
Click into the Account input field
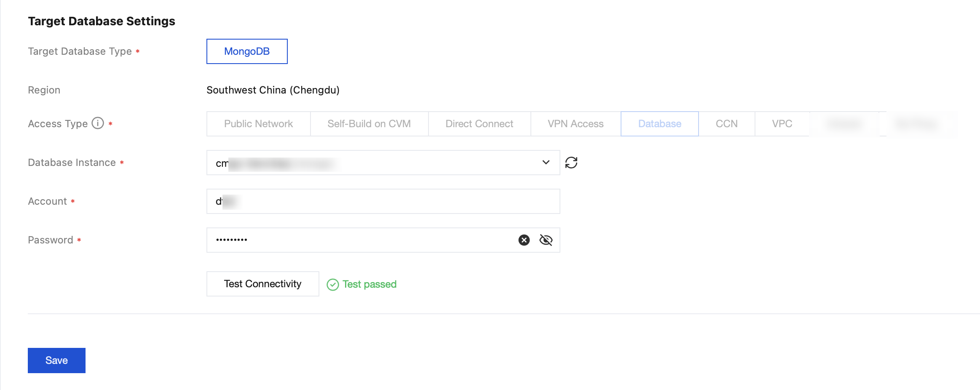click(383, 201)
